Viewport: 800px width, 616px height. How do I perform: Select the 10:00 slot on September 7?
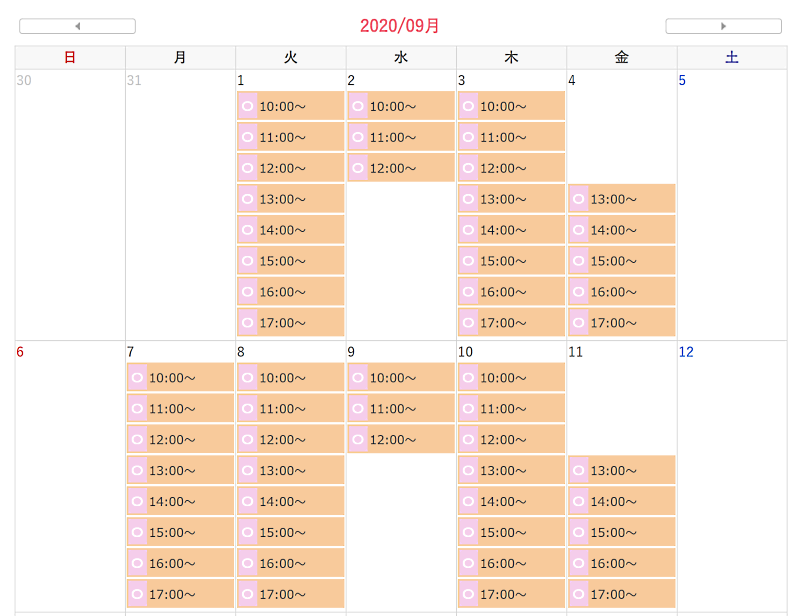tap(181, 378)
